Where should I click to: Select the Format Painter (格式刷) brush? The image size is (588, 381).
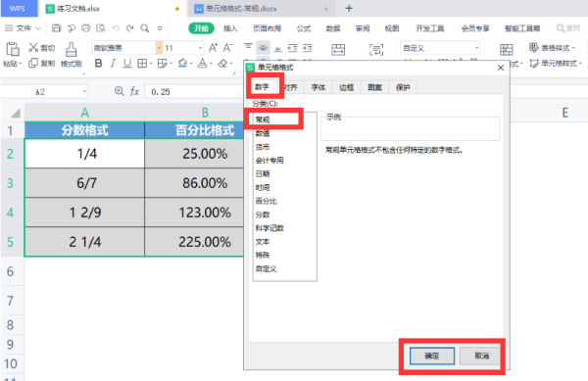click(x=71, y=49)
